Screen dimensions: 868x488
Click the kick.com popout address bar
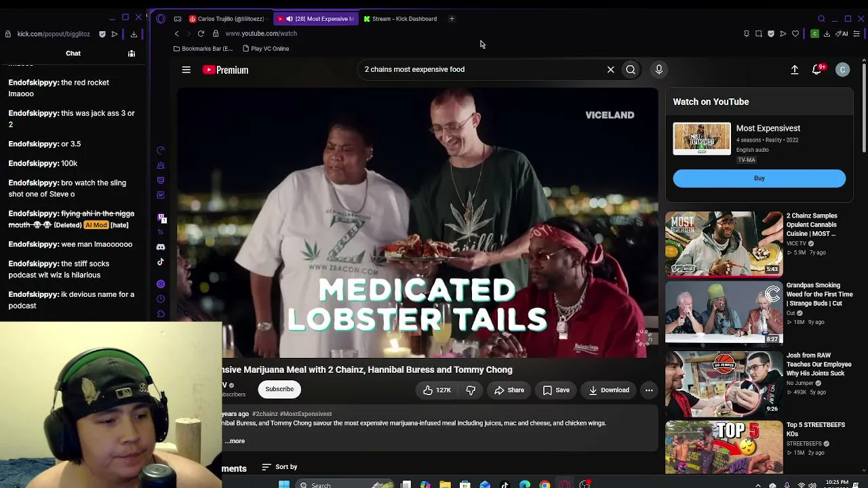click(x=53, y=34)
